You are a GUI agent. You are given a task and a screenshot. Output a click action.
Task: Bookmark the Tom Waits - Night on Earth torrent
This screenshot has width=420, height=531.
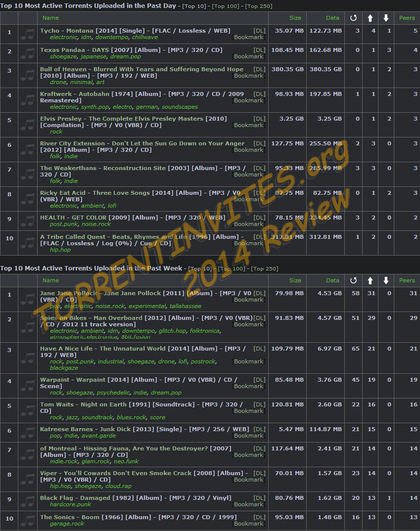(x=249, y=411)
